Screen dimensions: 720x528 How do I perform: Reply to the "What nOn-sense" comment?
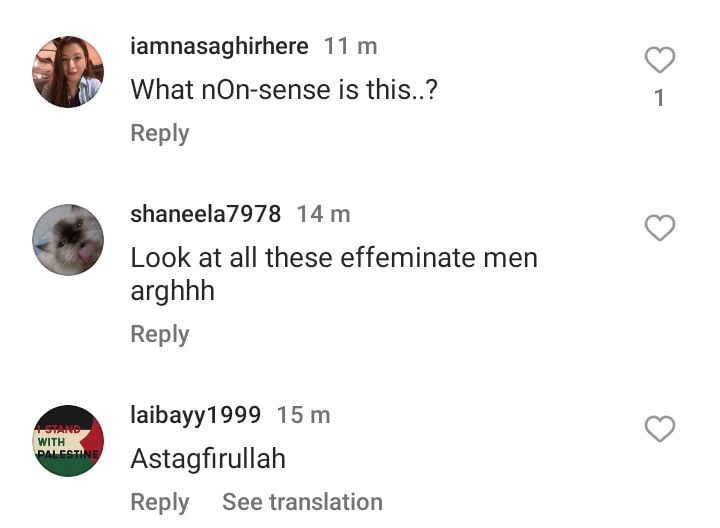pyautogui.click(x=160, y=133)
